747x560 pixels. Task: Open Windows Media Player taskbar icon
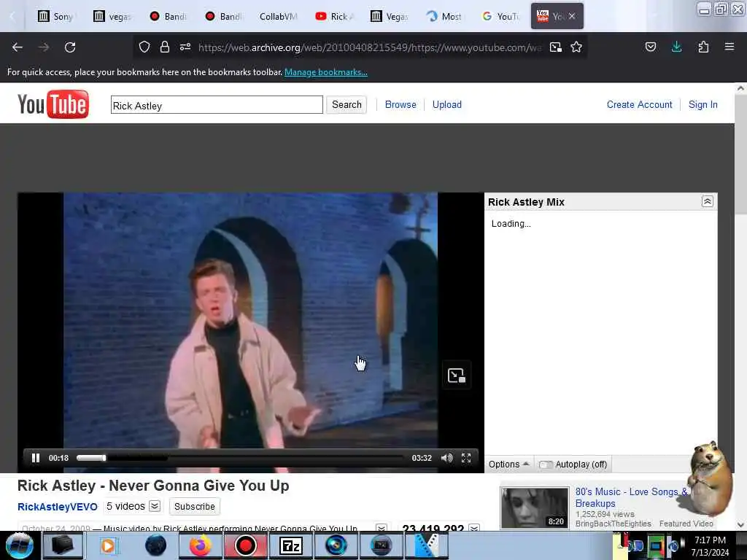pyautogui.click(x=108, y=545)
